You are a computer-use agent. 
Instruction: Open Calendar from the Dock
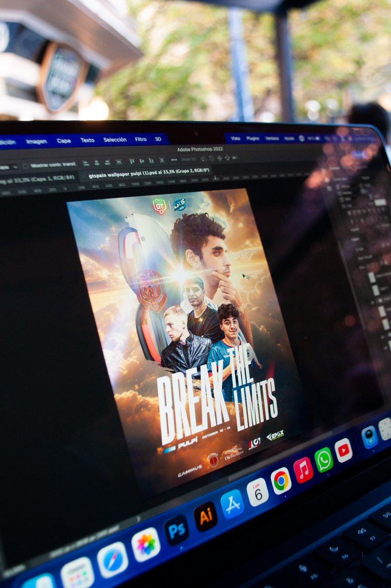click(x=258, y=492)
